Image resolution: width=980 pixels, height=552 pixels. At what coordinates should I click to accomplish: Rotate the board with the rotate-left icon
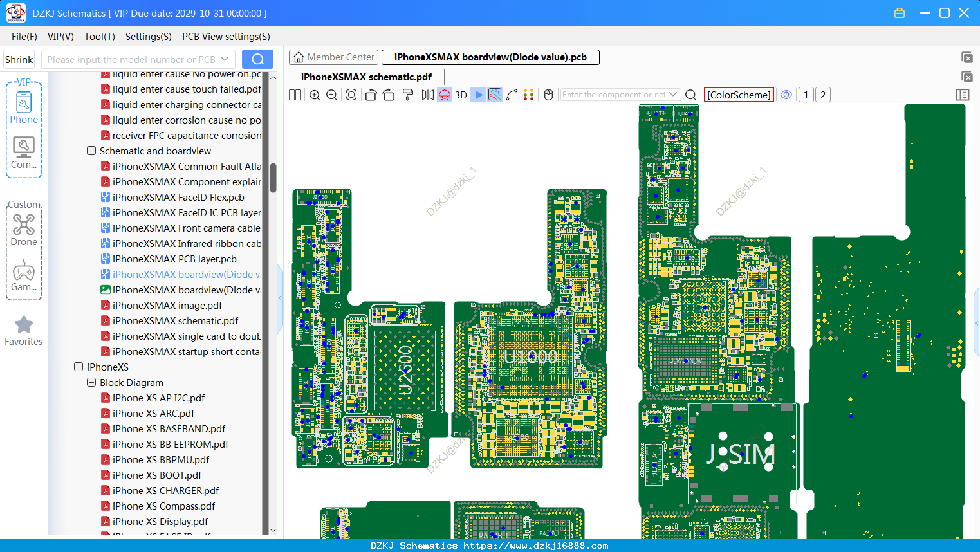[371, 95]
